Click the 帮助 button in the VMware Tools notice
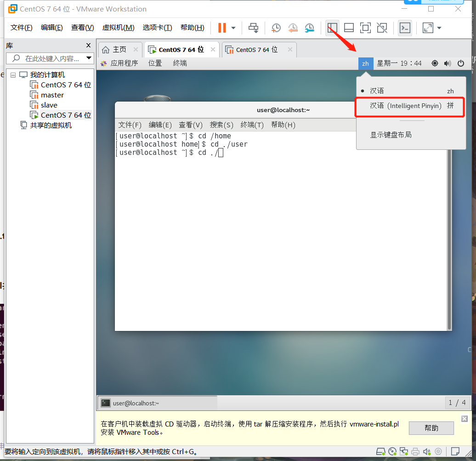The image size is (476, 461). pos(431,428)
